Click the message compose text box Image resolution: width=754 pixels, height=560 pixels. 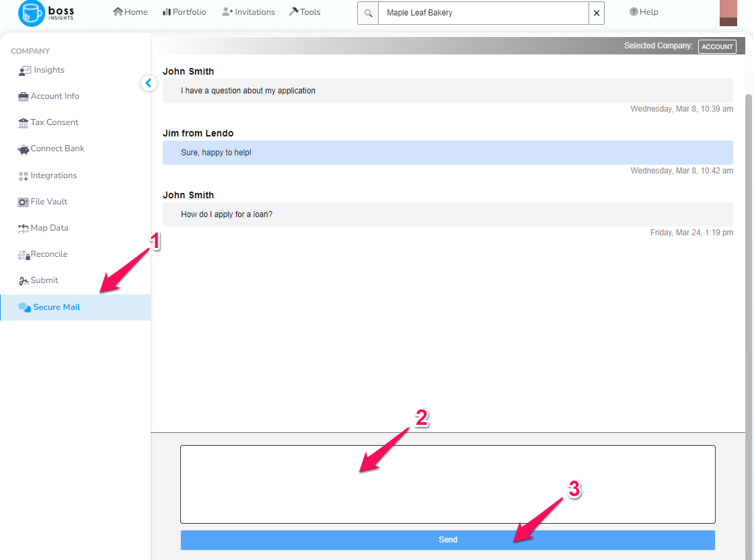coord(448,484)
